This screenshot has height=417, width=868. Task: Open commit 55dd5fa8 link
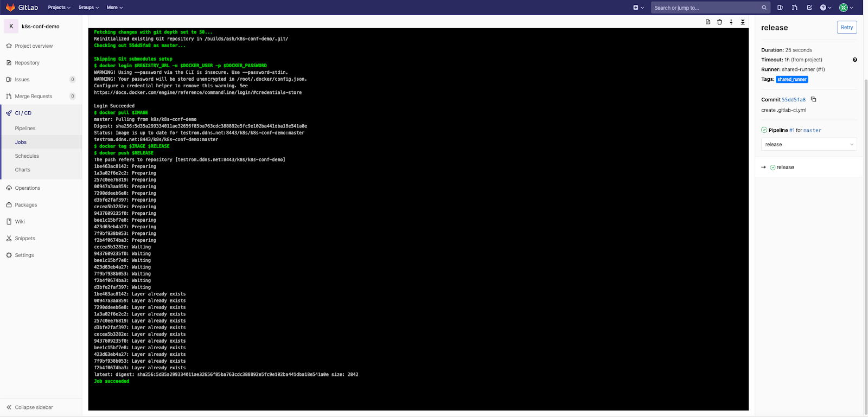(794, 100)
